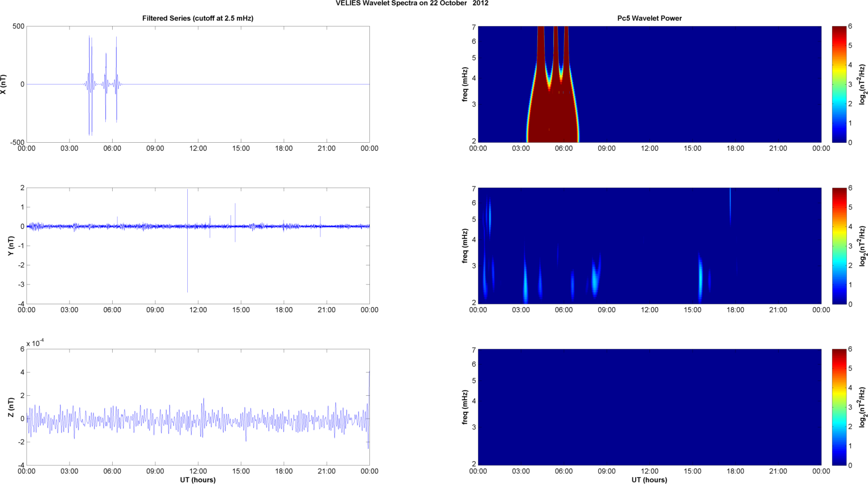Click 'UT (hours)' label under the Z wavelet plot

pyautogui.click(x=649, y=479)
